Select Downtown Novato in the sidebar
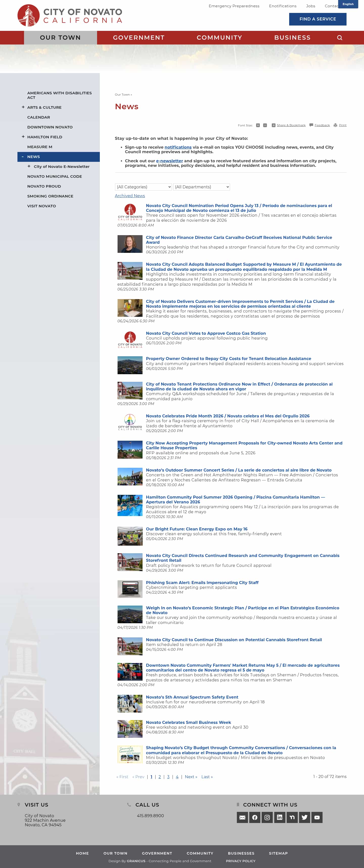The image size is (364, 868). (50, 127)
